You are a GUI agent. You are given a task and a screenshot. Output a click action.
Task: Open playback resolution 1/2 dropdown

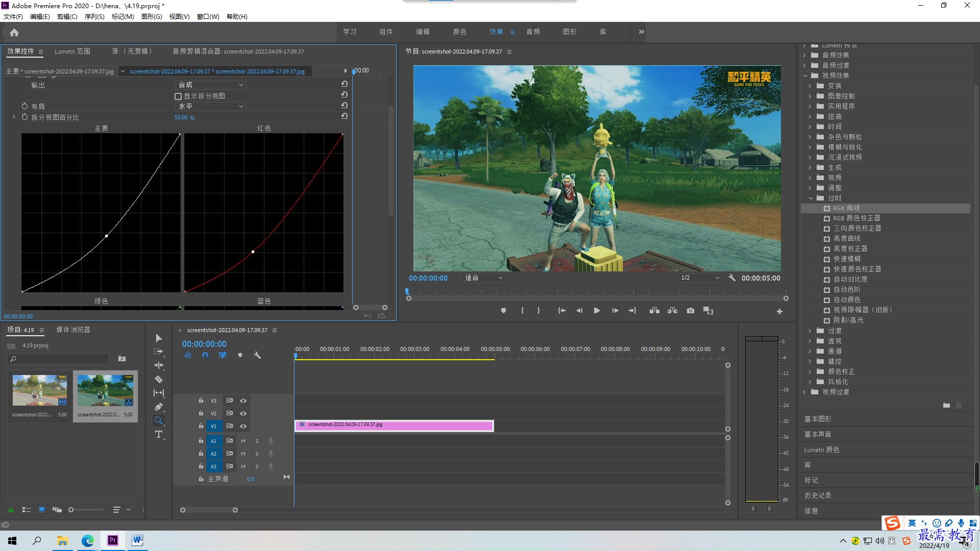coord(700,278)
